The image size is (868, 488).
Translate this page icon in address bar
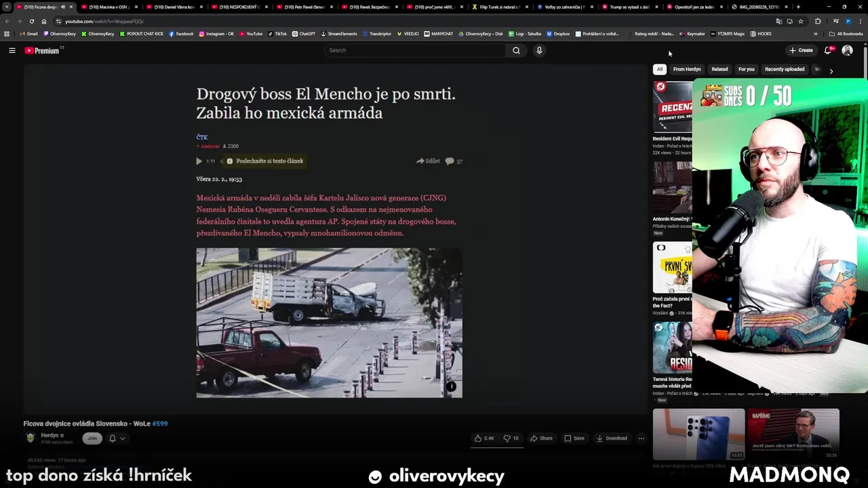click(x=778, y=21)
